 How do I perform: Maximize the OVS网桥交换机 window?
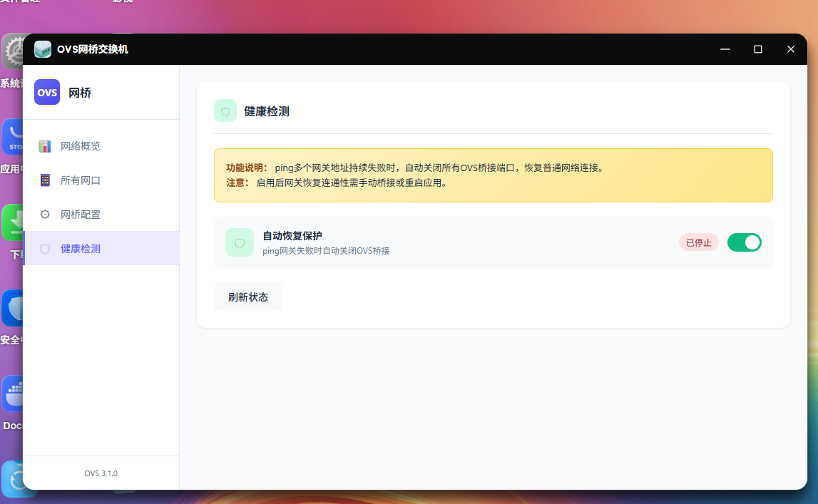[x=758, y=49]
